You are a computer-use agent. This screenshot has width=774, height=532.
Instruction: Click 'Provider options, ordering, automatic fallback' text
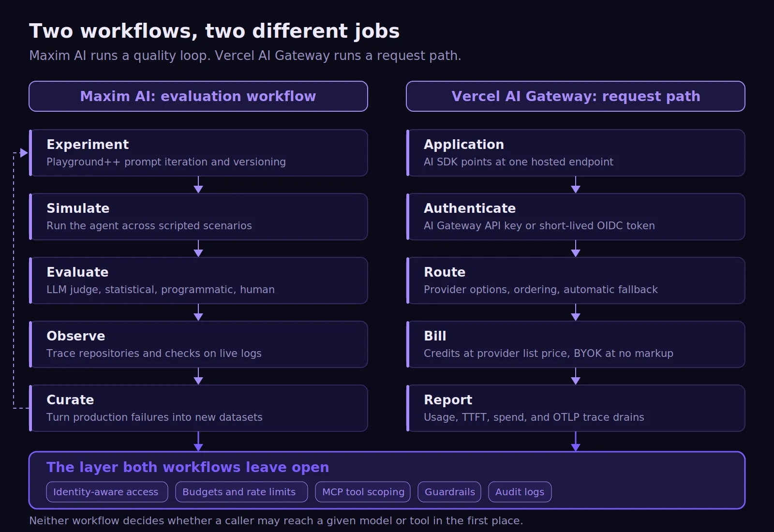541,290
